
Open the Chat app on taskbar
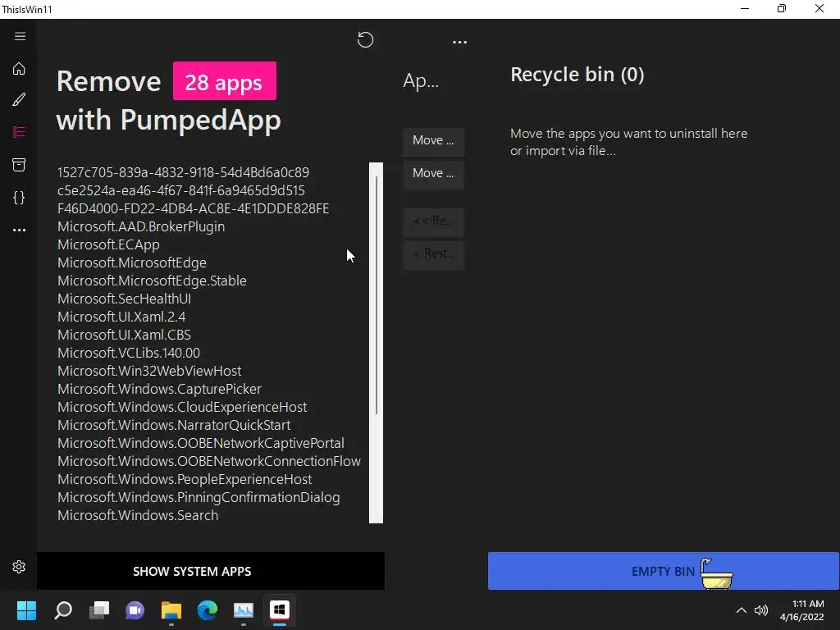point(135,610)
